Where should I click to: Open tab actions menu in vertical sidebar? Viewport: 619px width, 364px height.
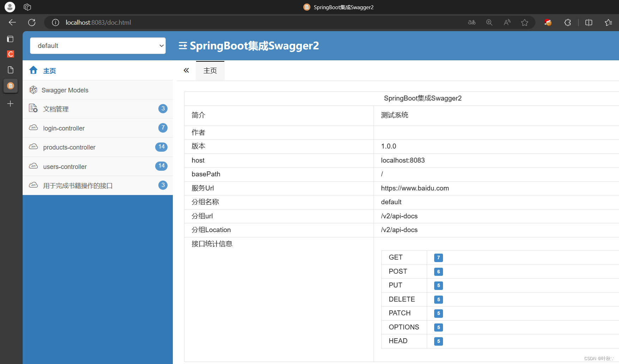[10, 39]
